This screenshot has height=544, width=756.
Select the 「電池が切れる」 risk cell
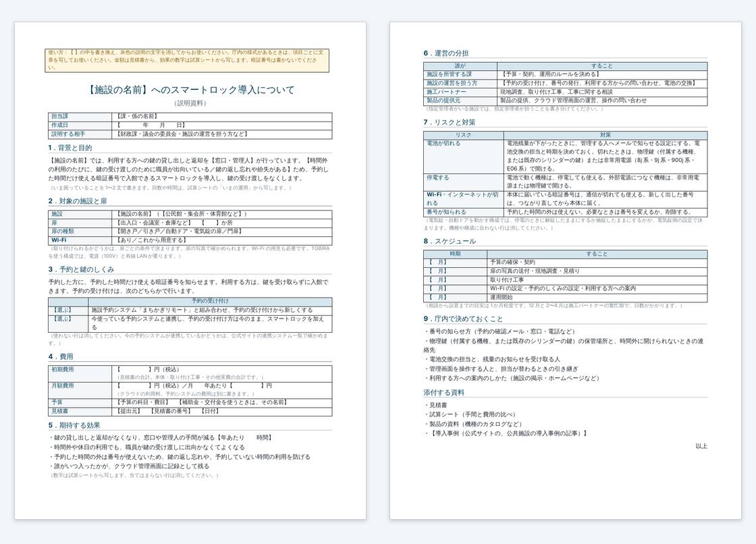click(464, 157)
